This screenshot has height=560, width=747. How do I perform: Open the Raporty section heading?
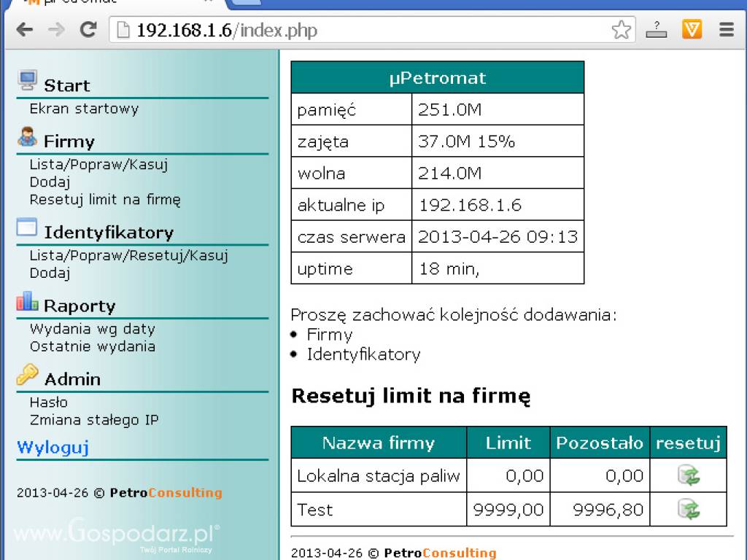[80, 306]
